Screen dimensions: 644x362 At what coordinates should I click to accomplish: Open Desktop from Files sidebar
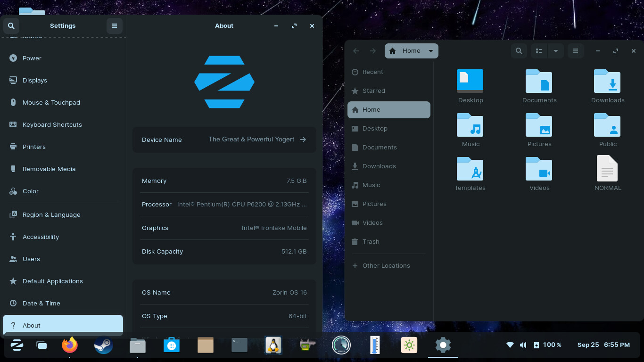point(389,129)
